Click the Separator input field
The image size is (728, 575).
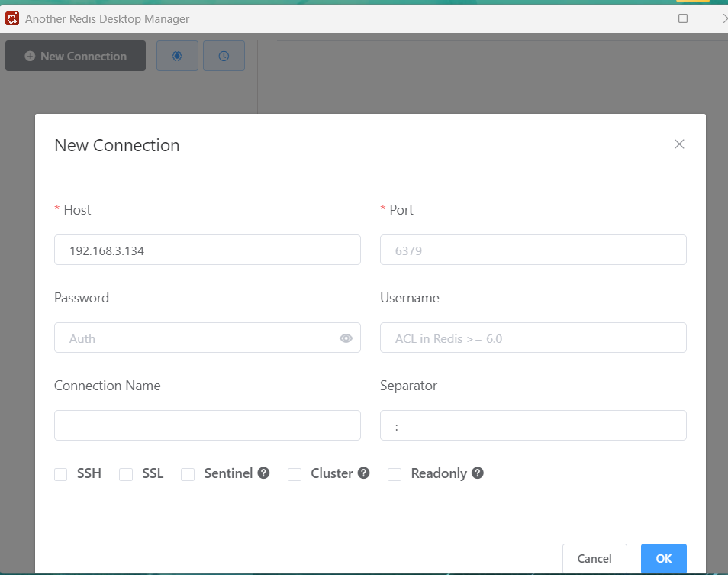click(533, 425)
